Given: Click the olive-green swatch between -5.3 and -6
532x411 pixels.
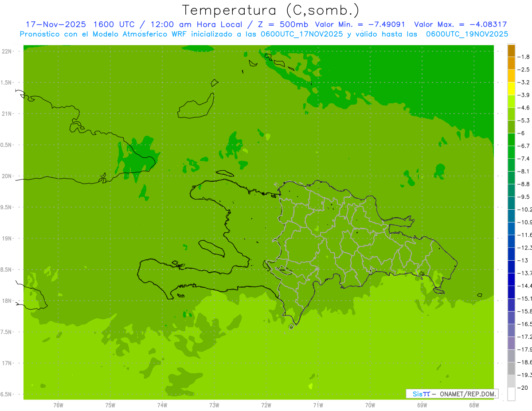Looking at the screenshot, I should point(511,127).
